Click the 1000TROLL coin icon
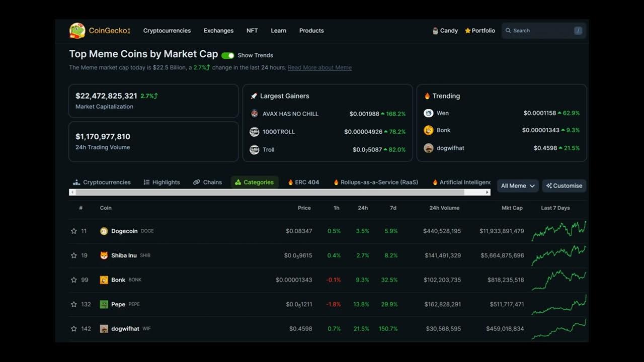 pos(255,132)
